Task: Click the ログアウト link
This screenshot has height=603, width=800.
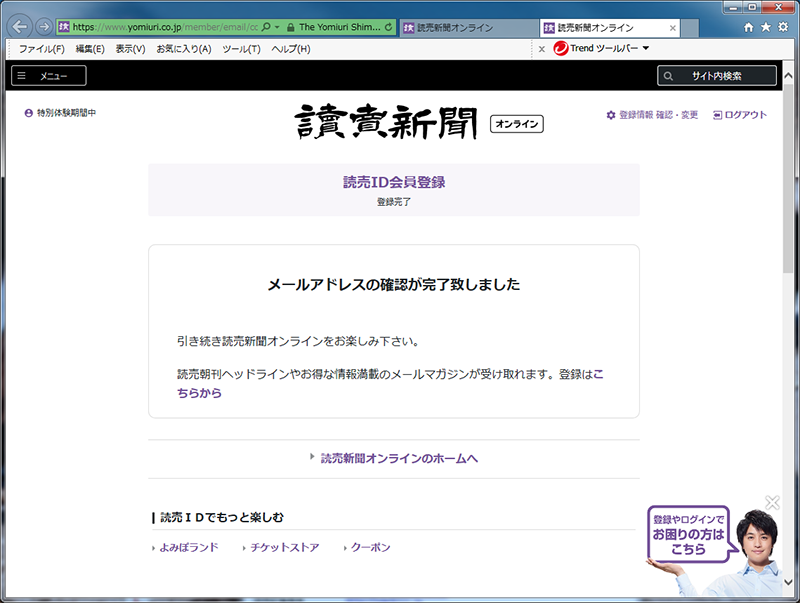Action: [x=740, y=115]
